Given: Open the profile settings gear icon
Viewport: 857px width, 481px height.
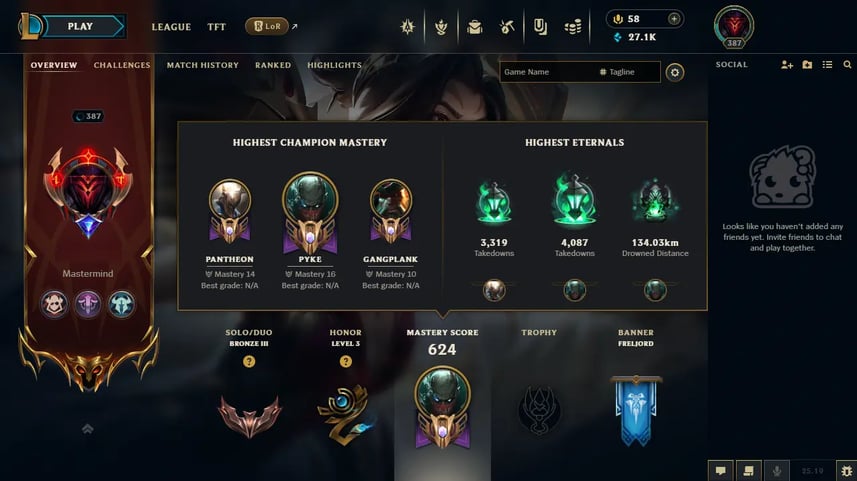Looking at the screenshot, I should [675, 72].
